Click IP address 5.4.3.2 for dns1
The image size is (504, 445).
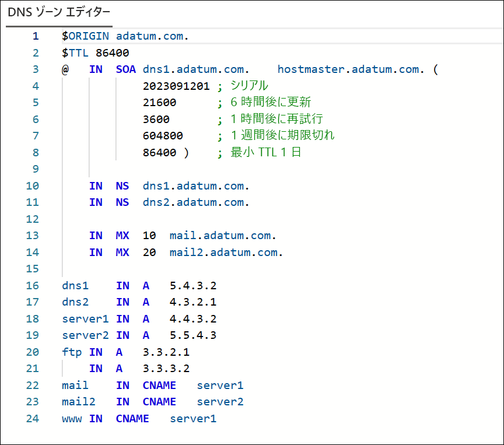pyautogui.click(x=193, y=286)
